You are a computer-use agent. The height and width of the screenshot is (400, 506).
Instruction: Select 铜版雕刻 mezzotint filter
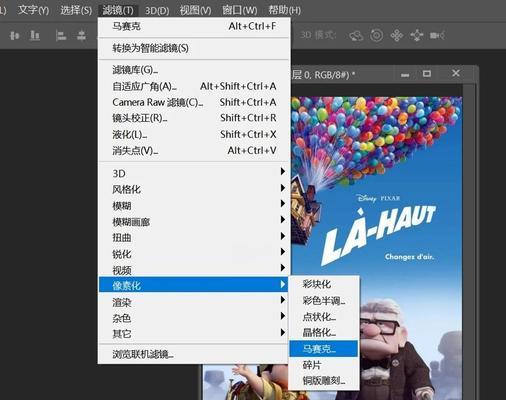[x=324, y=380]
